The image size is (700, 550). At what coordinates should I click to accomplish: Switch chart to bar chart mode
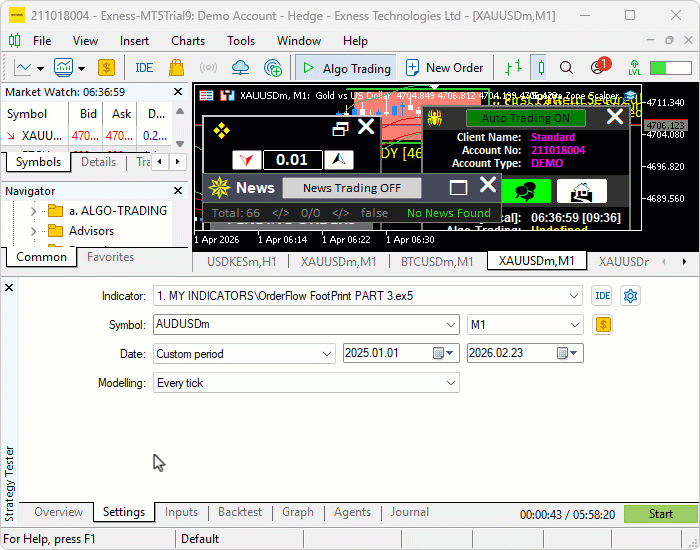(513, 68)
